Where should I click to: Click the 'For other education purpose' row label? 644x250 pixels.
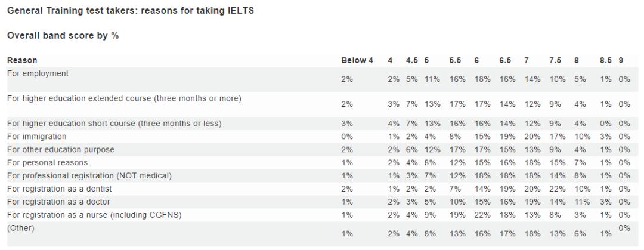(x=60, y=149)
